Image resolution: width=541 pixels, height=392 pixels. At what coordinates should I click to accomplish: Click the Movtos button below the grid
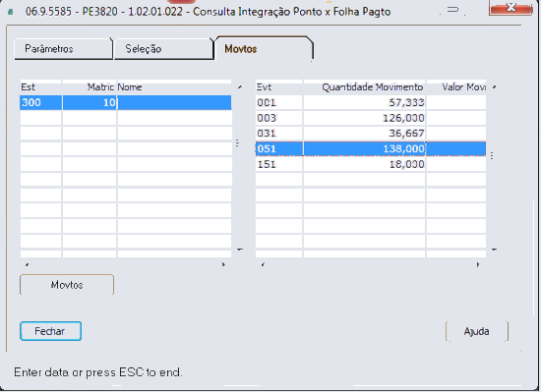[x=67, y=285]
